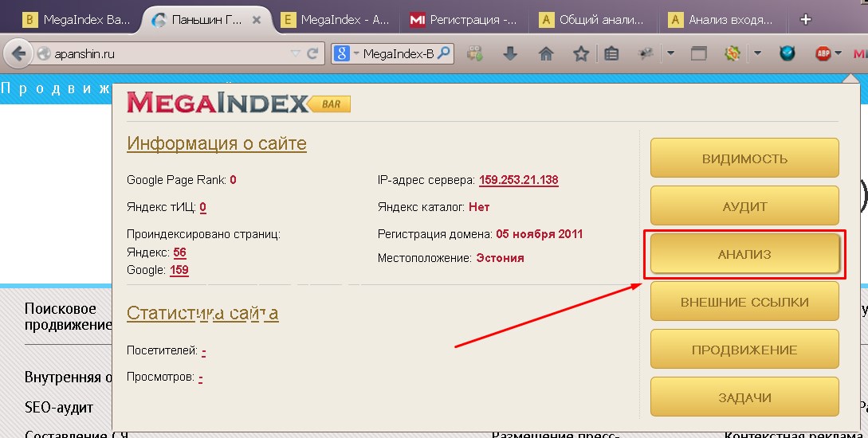This screenshot has width=868, height=438.
Task: Click the Google indexed pages link 159
Action: (179, 271)
